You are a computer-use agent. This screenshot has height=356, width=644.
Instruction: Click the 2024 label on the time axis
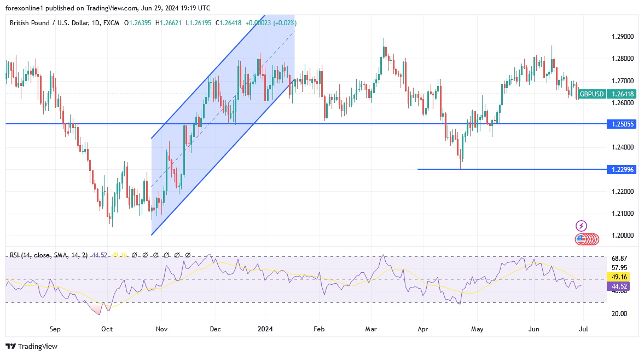click(x=265, y=329)
